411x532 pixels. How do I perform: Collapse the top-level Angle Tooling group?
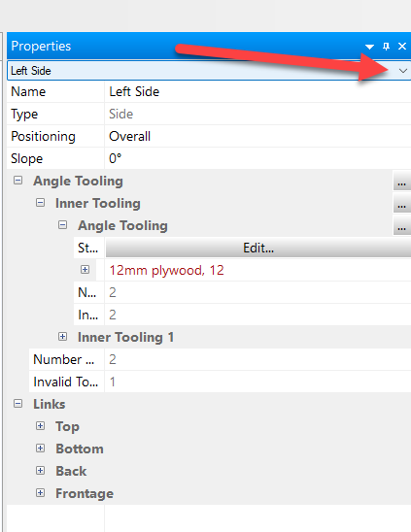click(x=18, y=181)
